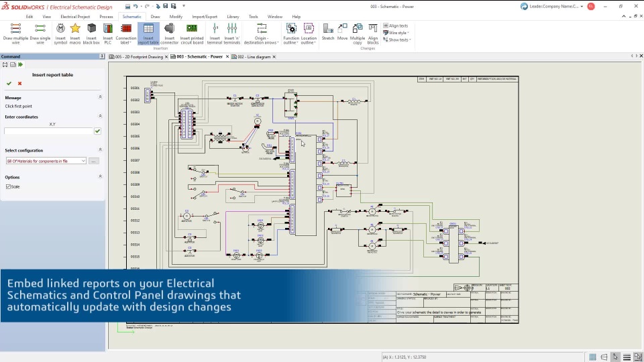This screenshot has height=362, width=644.
Task: Cancel the command with the red X
Action: coord(19,83)
